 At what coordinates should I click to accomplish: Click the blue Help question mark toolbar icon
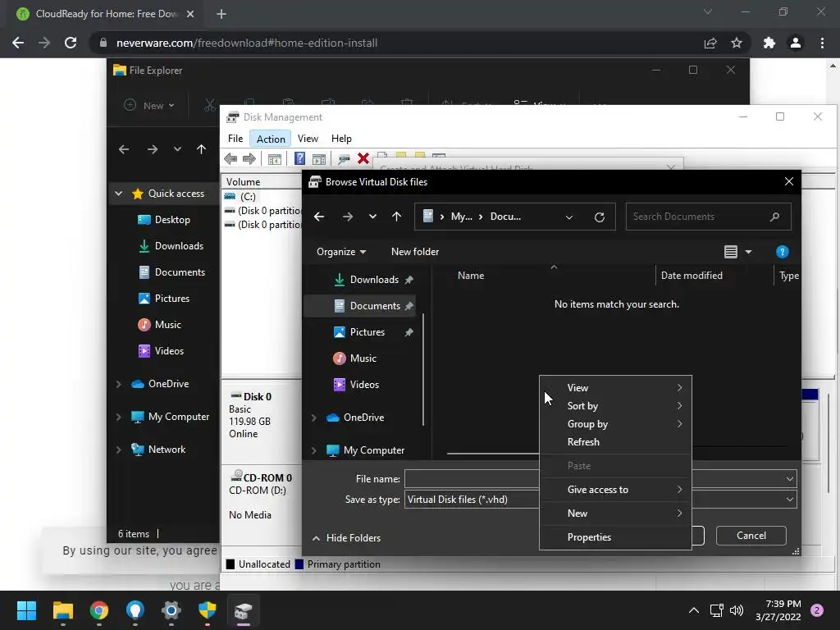click(x=300, y=158)
